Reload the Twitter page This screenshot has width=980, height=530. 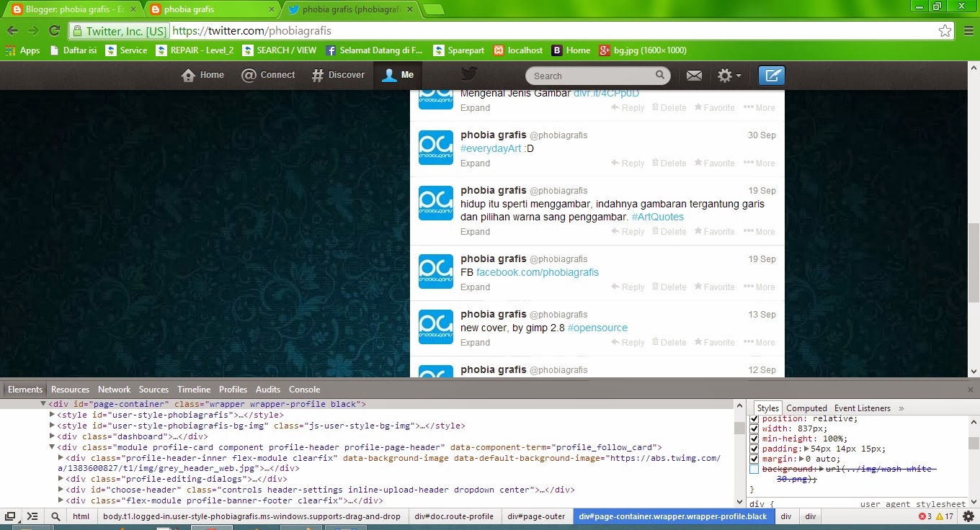(x=54, y=31)
